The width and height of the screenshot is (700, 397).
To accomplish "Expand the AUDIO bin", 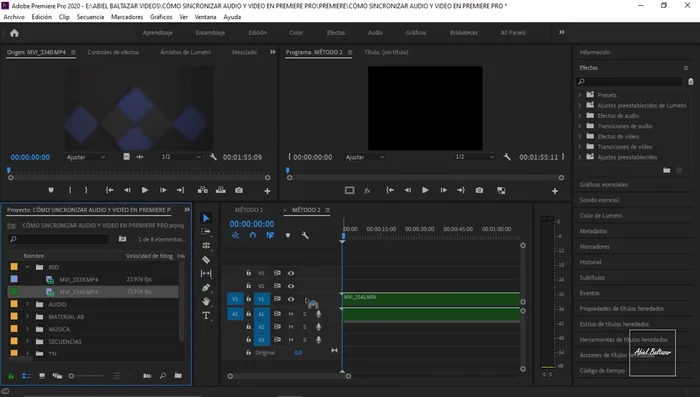I will [27, 304].
